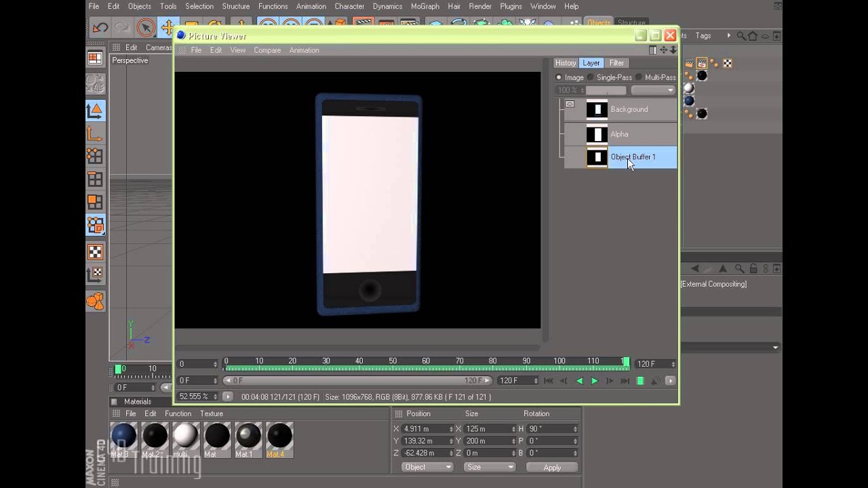
Task: Switch to Points mode icon
Action: pos(96,157)
